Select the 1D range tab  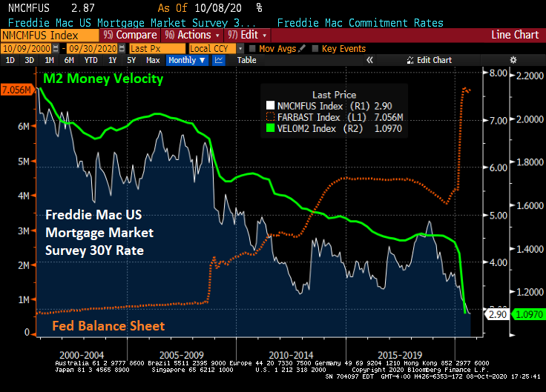10,60
